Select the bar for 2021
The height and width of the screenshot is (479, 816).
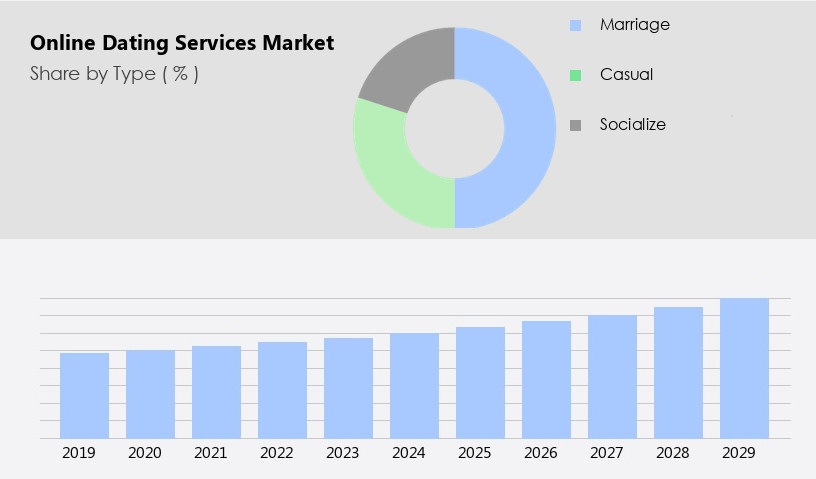coord(216,392)
